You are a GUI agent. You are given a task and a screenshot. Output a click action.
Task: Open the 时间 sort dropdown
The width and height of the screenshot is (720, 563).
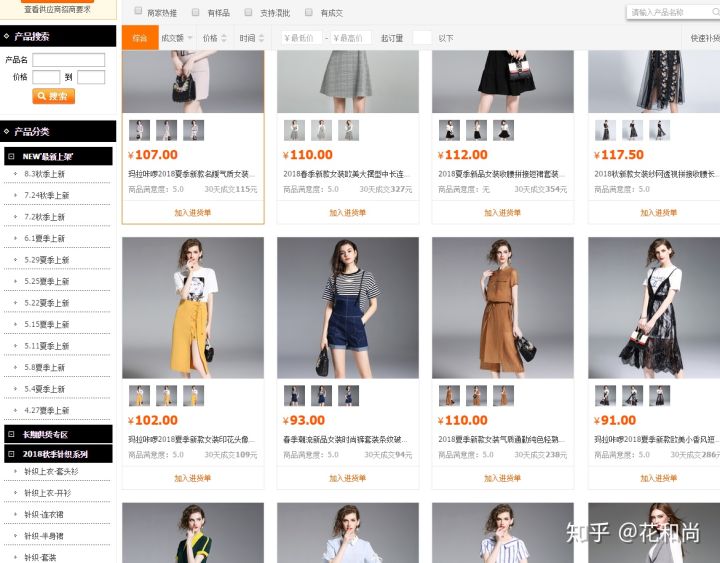point(250,38)
